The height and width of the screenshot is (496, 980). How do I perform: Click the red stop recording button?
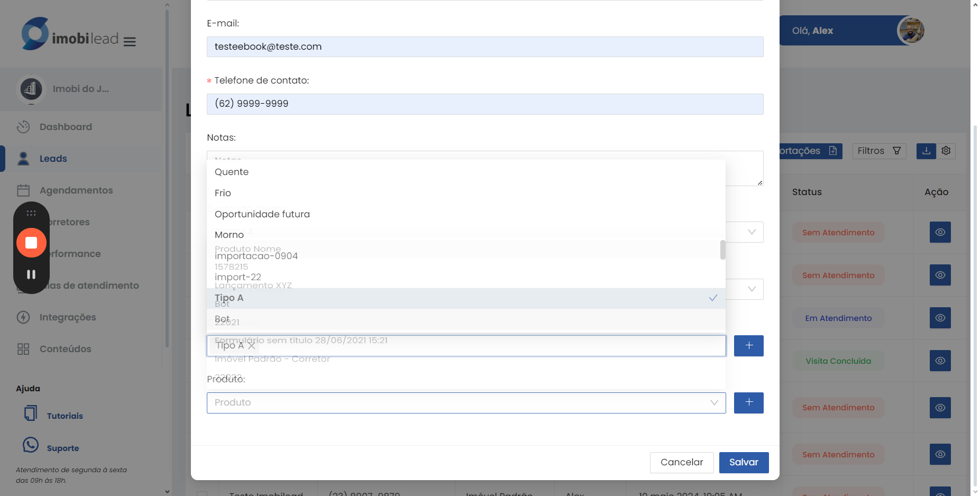click(31, 243)
